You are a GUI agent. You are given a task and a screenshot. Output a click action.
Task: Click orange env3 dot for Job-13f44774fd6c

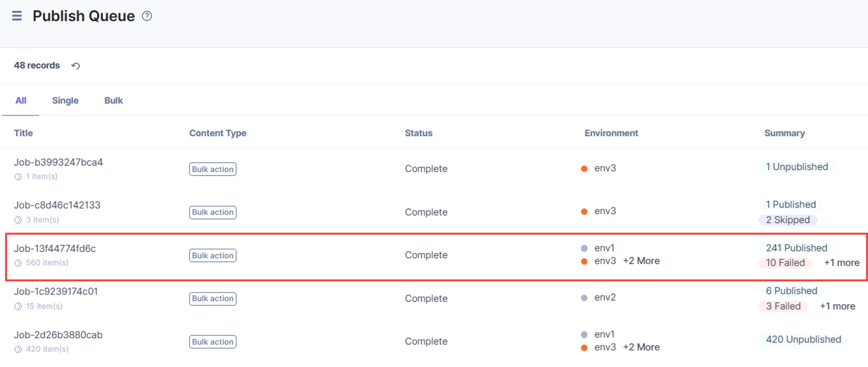point(584,262)
